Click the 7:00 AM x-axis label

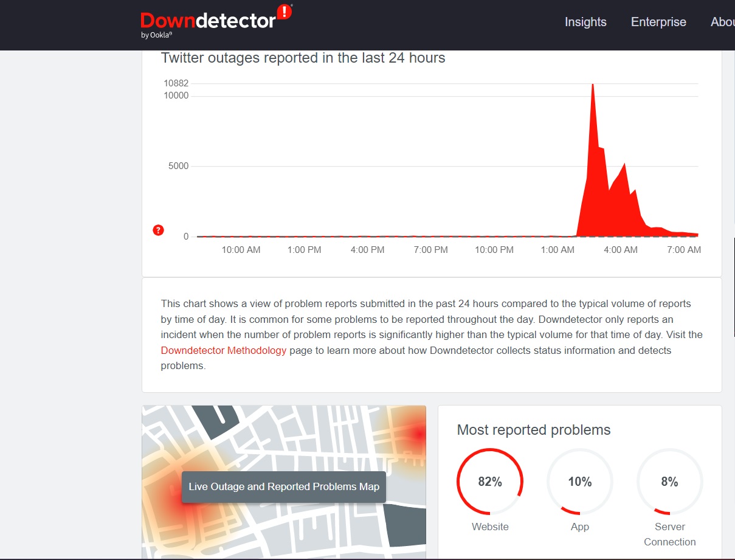[x=684, y=250]
